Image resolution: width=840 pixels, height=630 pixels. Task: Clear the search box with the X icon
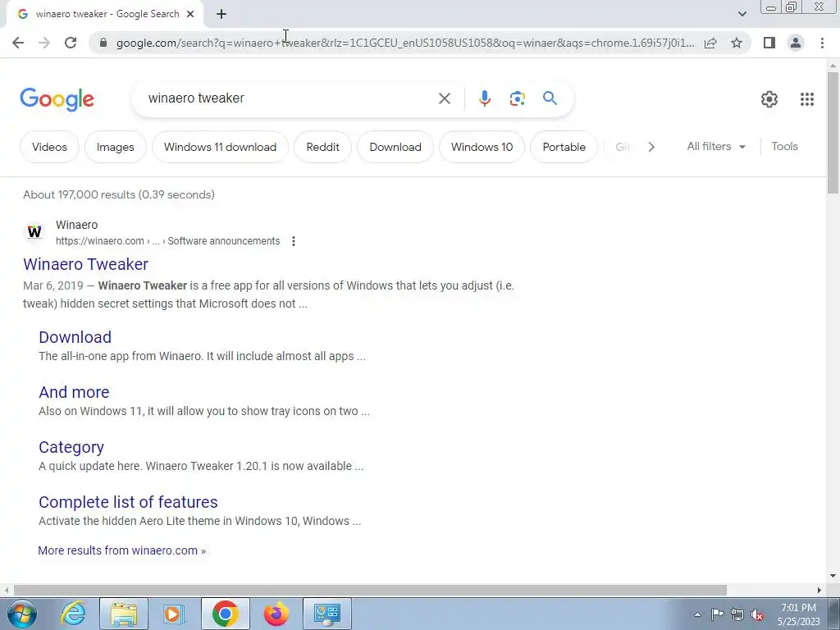[444, 98]
